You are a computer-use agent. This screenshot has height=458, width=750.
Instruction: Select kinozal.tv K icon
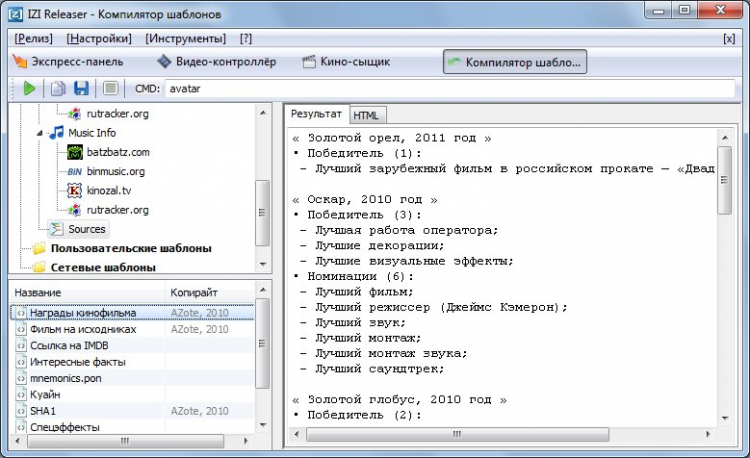(75, 191)
